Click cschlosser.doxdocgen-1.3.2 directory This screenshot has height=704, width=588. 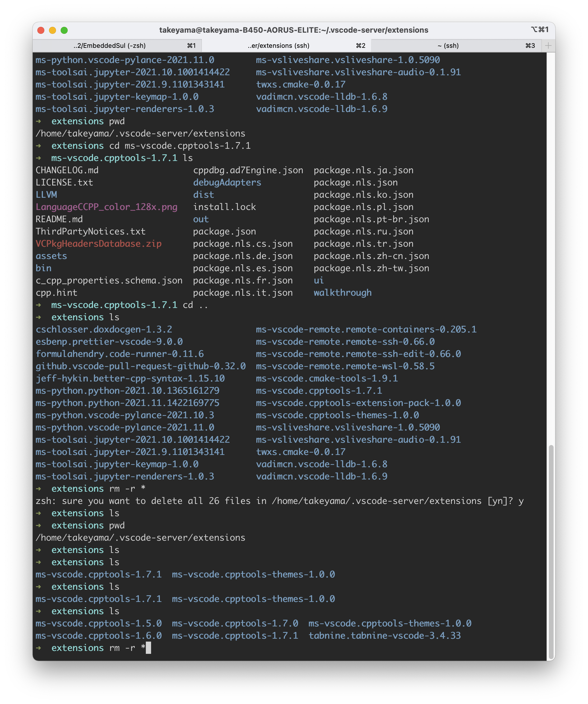click(104, 330)
